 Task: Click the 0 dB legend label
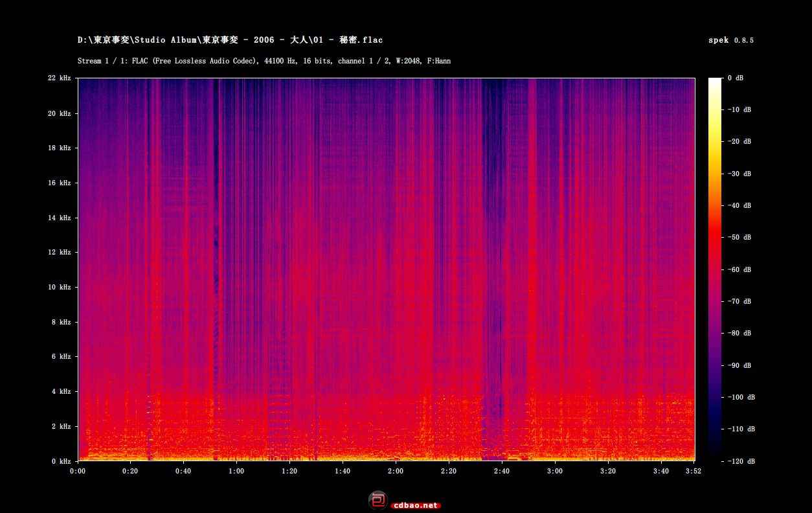tap(736, 78)
